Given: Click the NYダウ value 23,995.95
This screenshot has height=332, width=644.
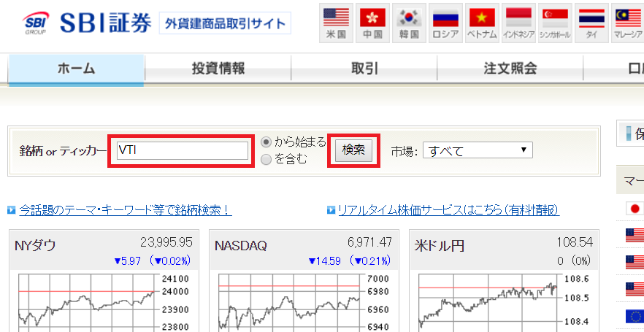Looking at the screenshot, I should pos(166,242).
